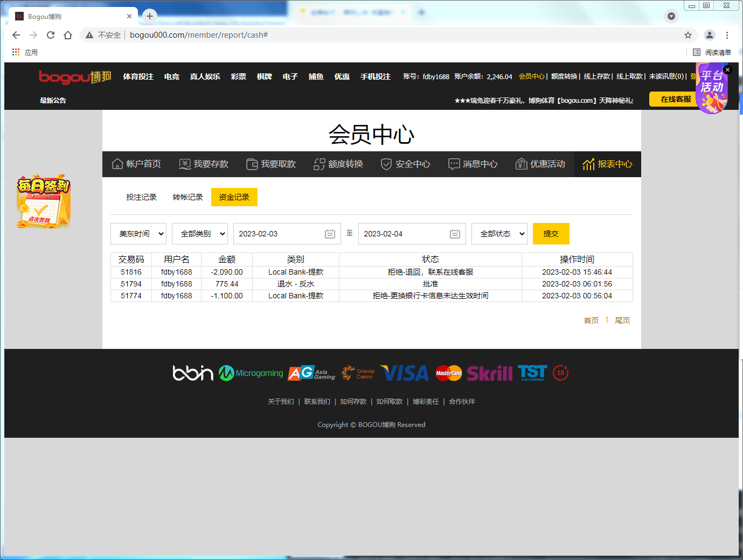Open calendar picker for end date 2023-02-04

click(x=455, y=234)
